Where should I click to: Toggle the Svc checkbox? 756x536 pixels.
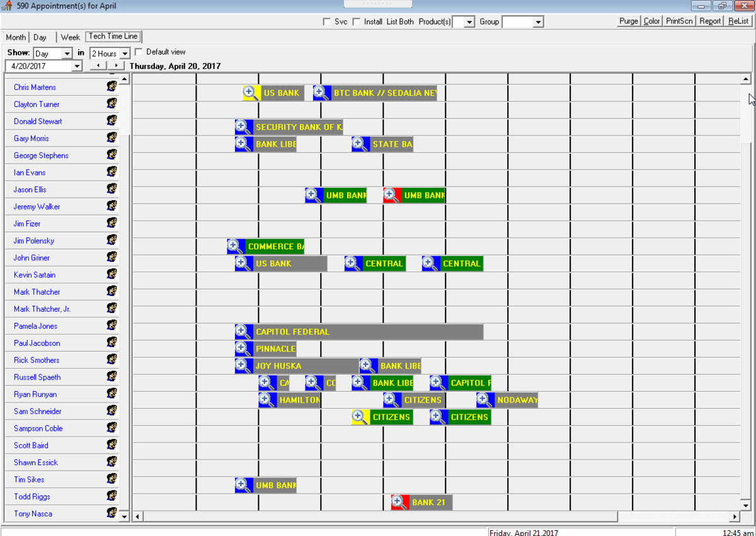pos(326,21)
